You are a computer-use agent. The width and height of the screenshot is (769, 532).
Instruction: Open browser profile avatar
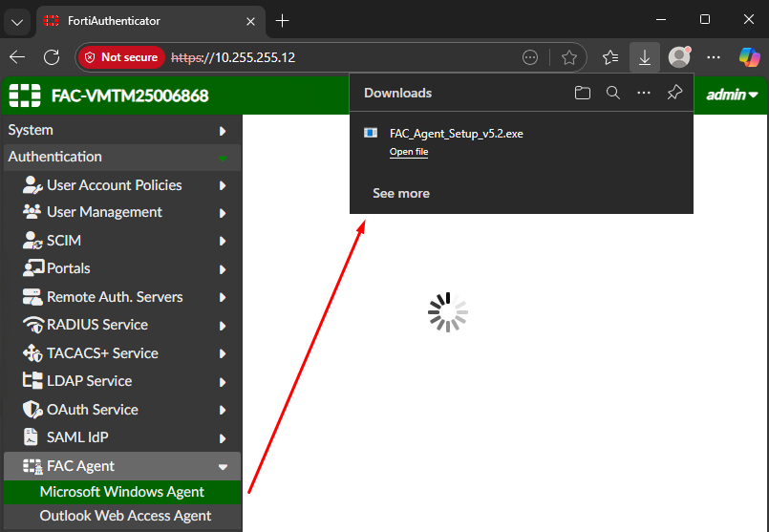[679, 57]
